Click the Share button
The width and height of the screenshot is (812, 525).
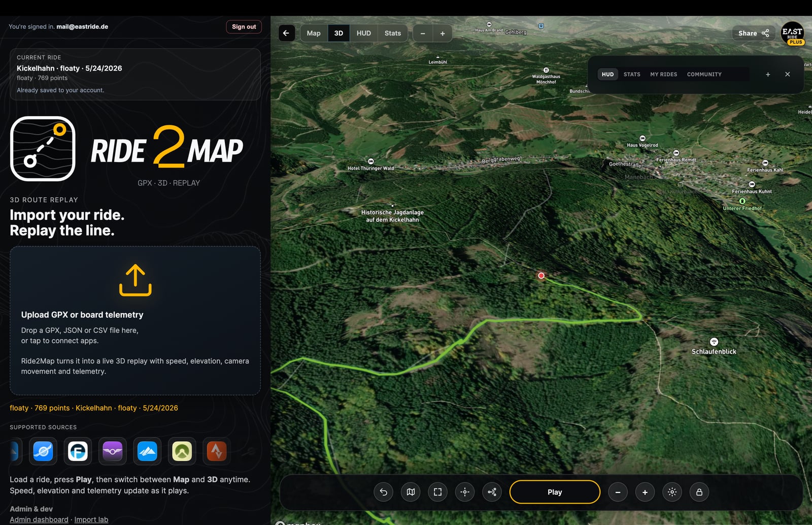coord(754,33)
